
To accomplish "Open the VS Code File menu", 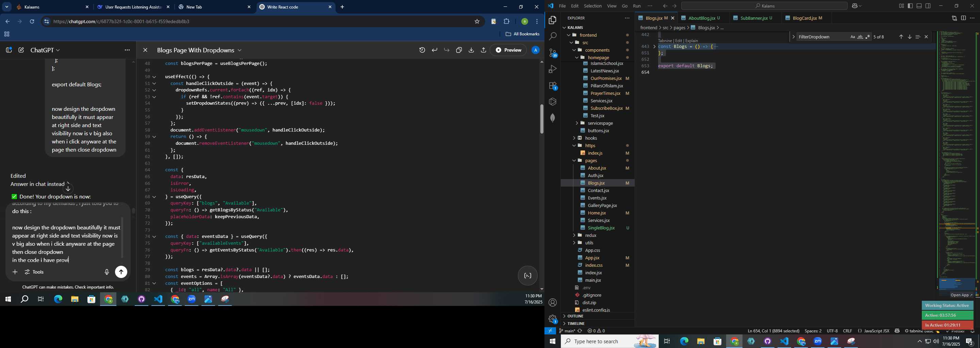I will pyautogui.click(x=562, y=6).
